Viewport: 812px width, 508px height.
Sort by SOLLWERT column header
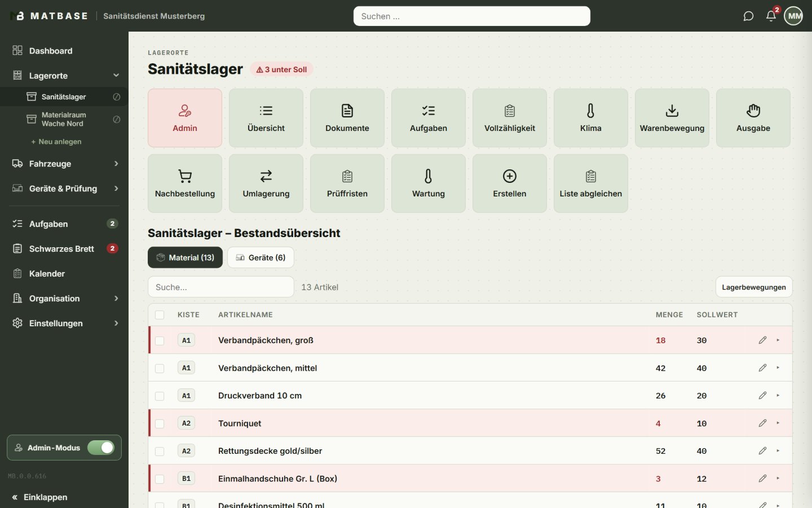pyautogui.click(x=717, y=315)
